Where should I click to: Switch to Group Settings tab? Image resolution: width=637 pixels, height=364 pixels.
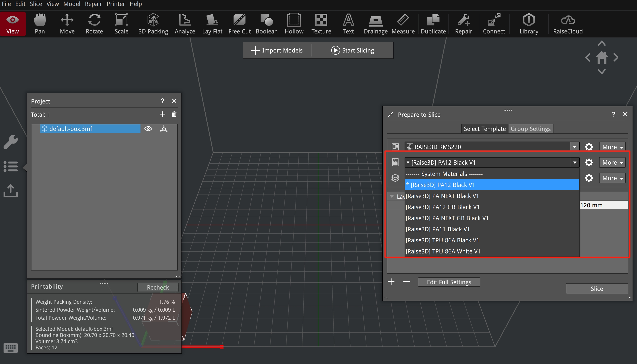point(530,129)
